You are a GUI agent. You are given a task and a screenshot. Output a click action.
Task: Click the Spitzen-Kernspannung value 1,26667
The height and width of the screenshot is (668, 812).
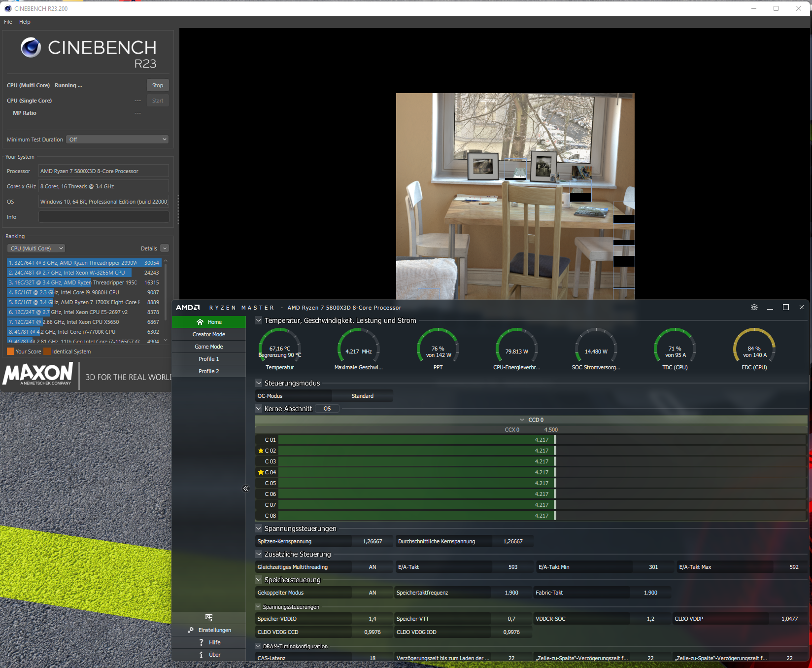click(x=372, y=541)
